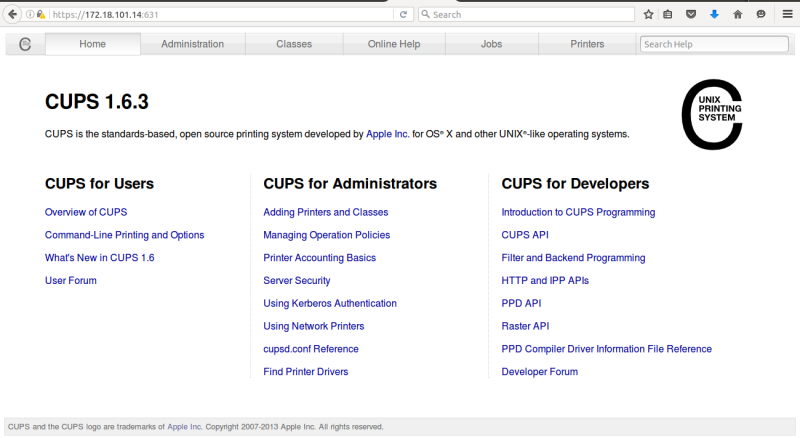Image resolution: width=800 pixels, height=438 pixels.
Task: Open PPD Compiler Driver Information File Reference
Action: pos(607,349)
